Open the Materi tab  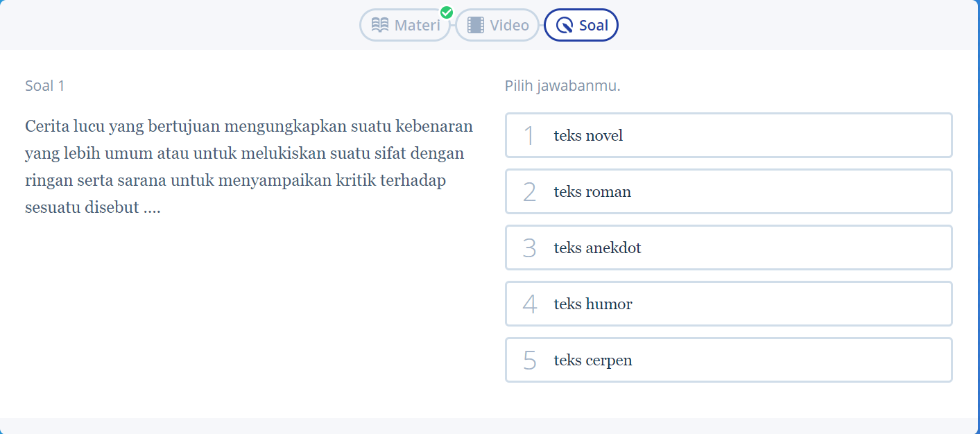click(x=405, y=25)
